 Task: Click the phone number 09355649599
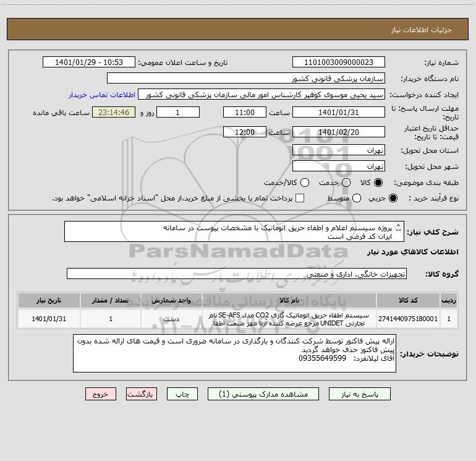coord(322,358)
